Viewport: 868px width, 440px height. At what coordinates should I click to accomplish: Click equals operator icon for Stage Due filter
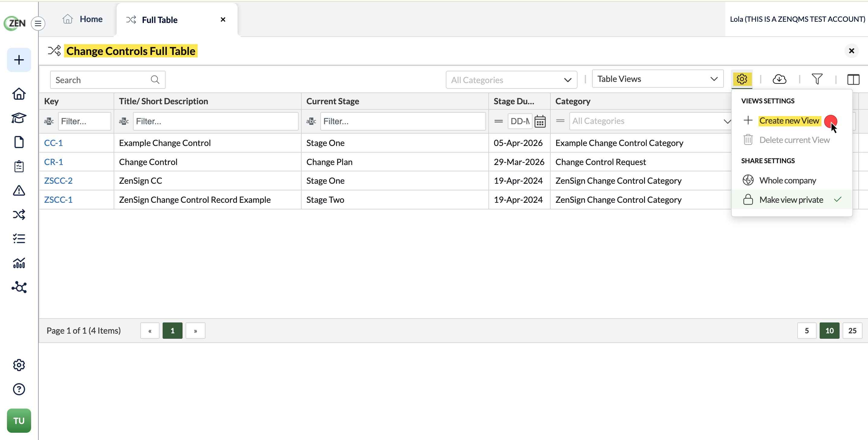pyautogui.click(x=499, y=121)
